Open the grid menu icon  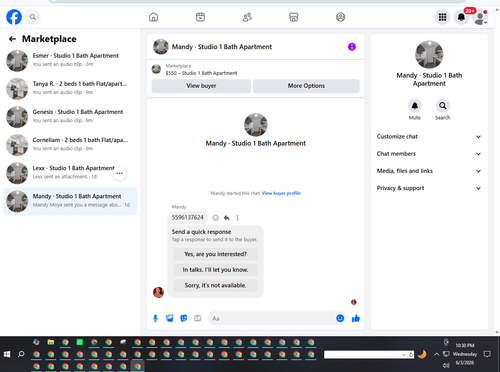[x=442, y=17]
